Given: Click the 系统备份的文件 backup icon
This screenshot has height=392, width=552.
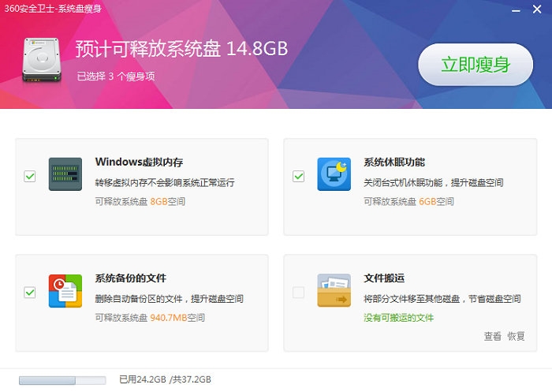Looking at the screenshot, I should click(65, 290).
